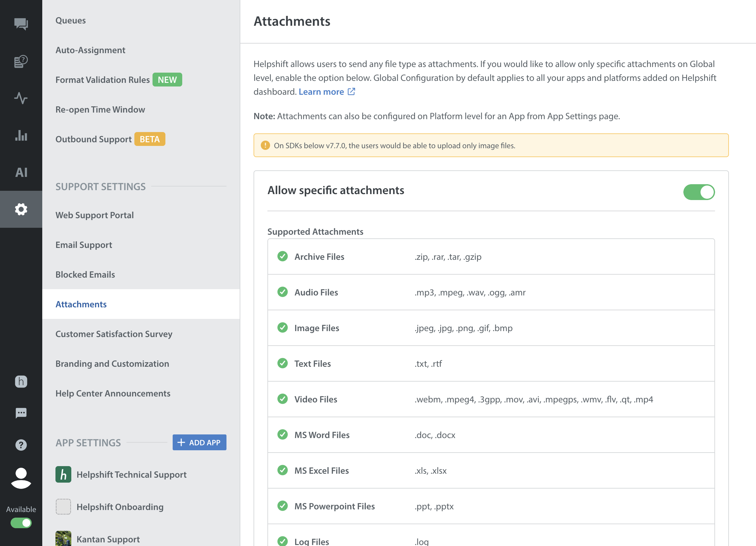Screen dimensions: 756x546
Task: Open the AI section in sidebar
Action: click(x=21, y=172)
